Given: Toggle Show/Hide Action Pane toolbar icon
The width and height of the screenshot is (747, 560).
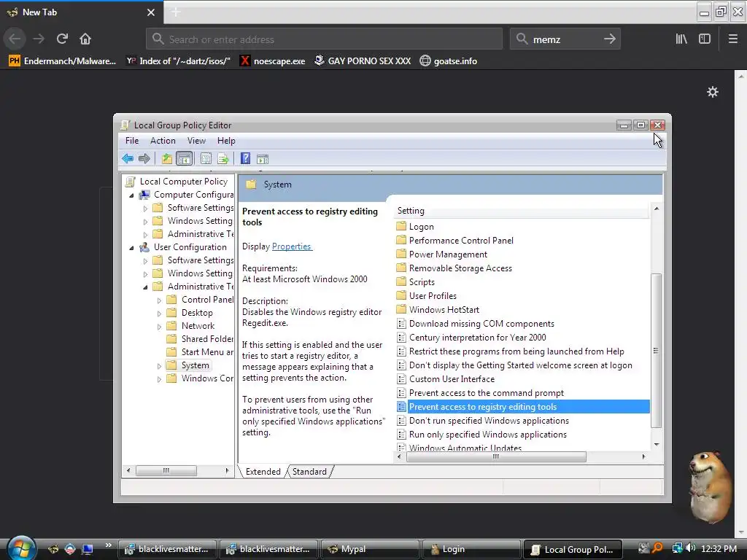Looking at the screenshot, I should [x=263, y=158].
